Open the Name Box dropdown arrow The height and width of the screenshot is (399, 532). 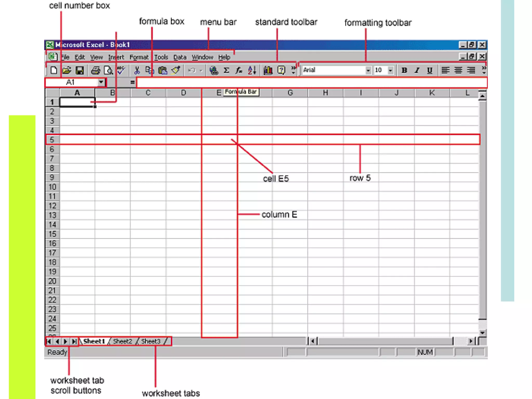click(101, 82)
